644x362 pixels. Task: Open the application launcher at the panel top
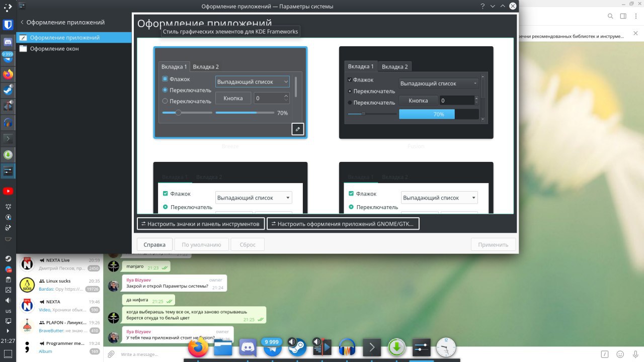point(8,7)
